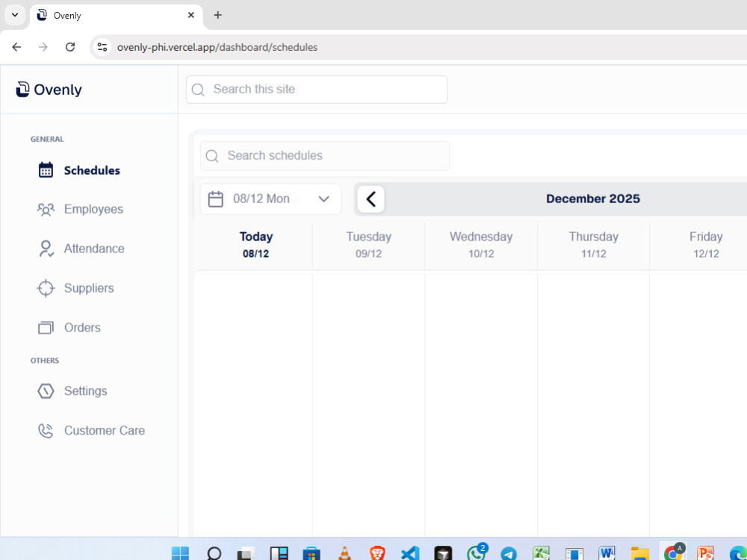The height and width of the screenshot is (560, 747).
Task: Open Microsoft Store from taskbar
Action: pyautogui.click(x=311, y=553)
